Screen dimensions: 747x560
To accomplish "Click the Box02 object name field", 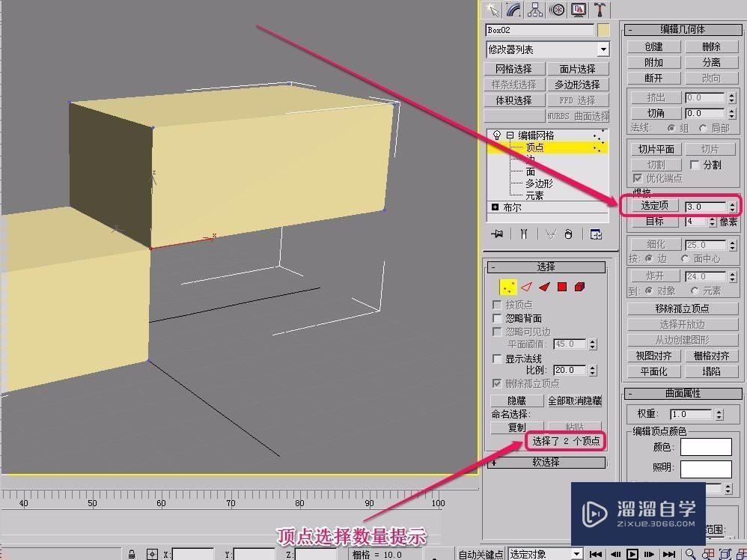I will 540,30.
